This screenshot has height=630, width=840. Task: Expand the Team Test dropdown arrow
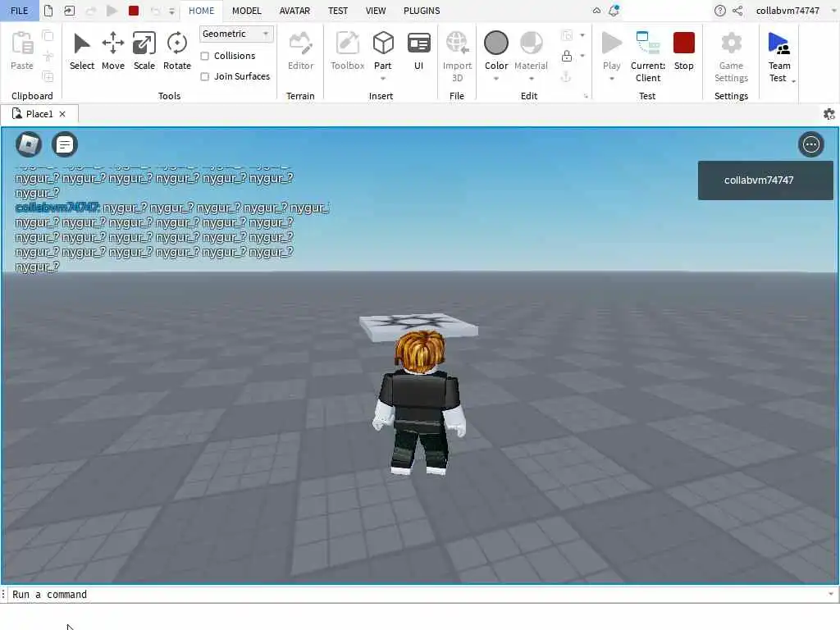coord(793,81)
